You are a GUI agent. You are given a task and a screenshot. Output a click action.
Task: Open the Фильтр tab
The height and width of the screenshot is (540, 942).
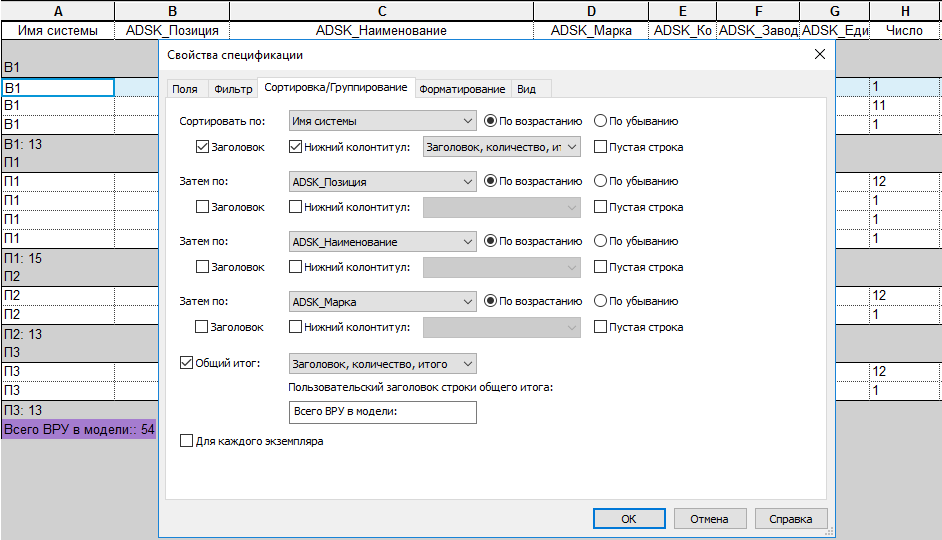(233, 89)
